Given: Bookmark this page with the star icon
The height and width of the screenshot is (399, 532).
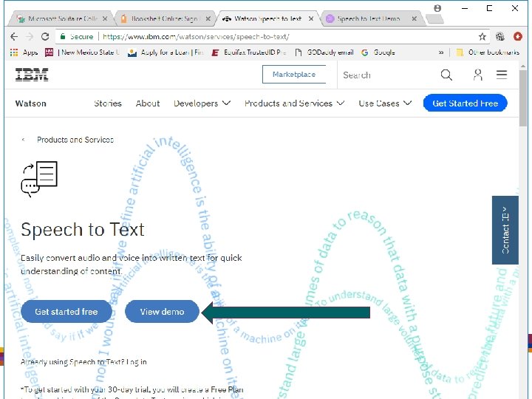Looking at the screenshot, I should click(482, 37).
